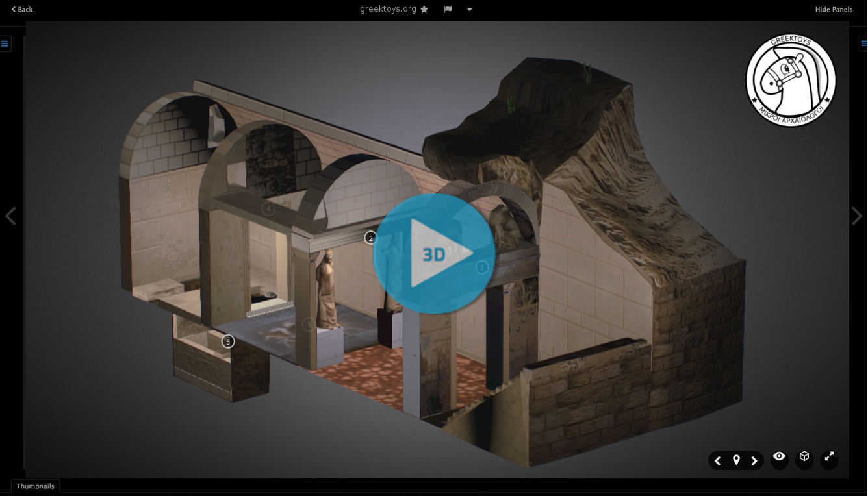Enter fullscreen mode
This screenshot has width=868, height=496.
(x=829, y=457)
